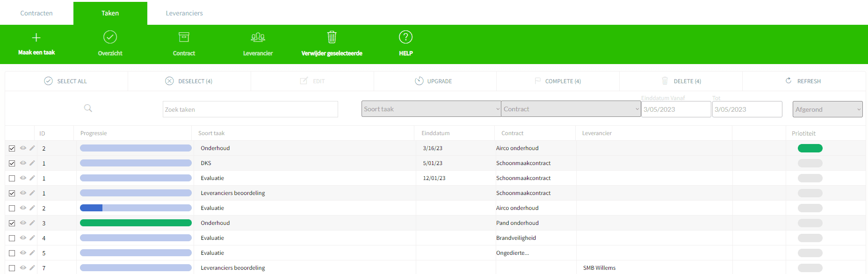Click the Verwijder geselecteerde trash icon
The width and height of the screenshot is (868, 274).
(x=332, y=37)
